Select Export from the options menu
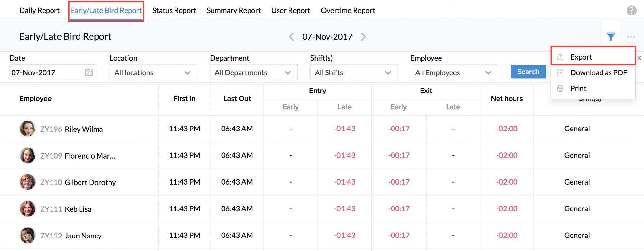The height and width of the screenshot is (251, 644). point(581,57)
